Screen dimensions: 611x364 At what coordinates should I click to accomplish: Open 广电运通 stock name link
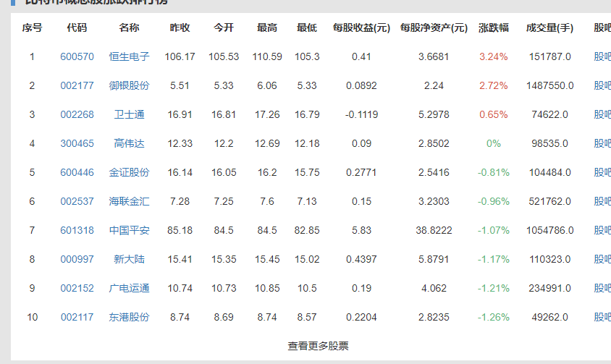point(129,289)
